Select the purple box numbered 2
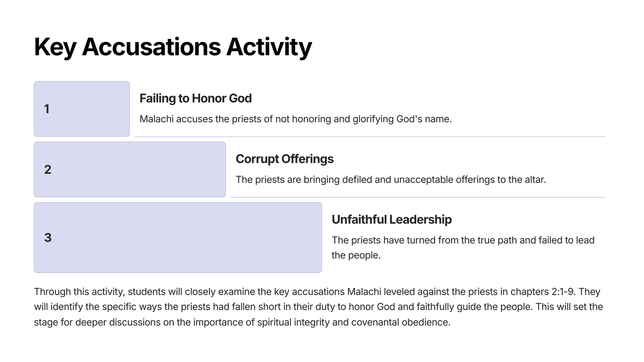Screen dimensions: 644x362 130,169
